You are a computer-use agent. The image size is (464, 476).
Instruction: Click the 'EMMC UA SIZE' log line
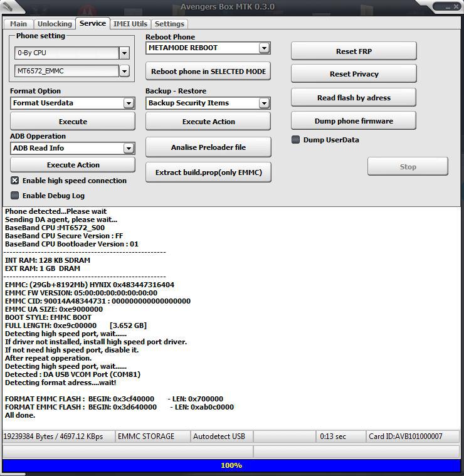point(54,309)
